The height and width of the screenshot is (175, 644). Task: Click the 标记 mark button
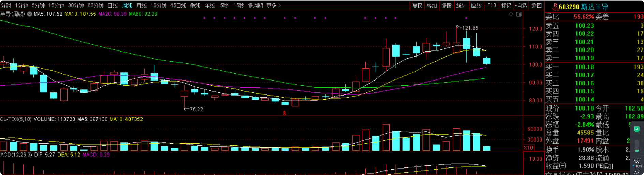click(x=506, y=5)
